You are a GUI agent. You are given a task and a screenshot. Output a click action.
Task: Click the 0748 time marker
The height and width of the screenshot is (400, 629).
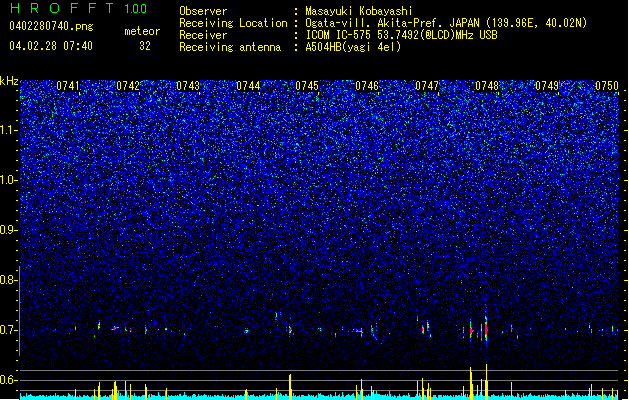pos(487,86)
